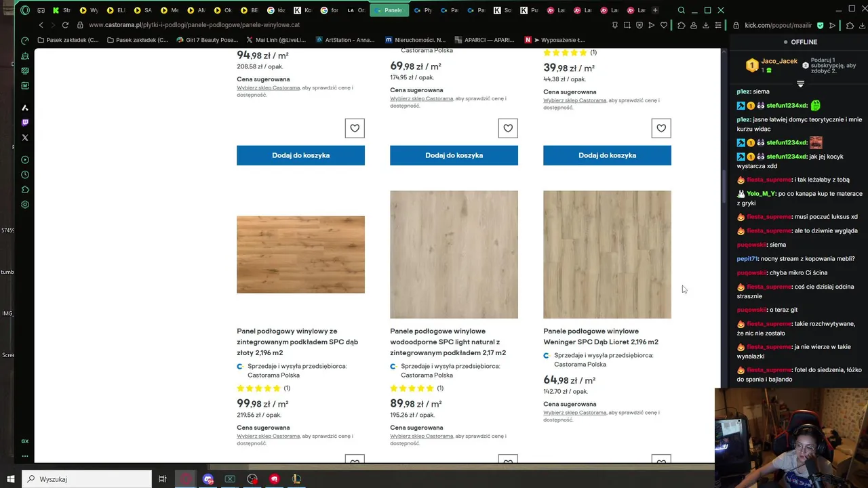Choose Castorama store link under 89,98 zł
868x488 pixels.
[422, 436]
